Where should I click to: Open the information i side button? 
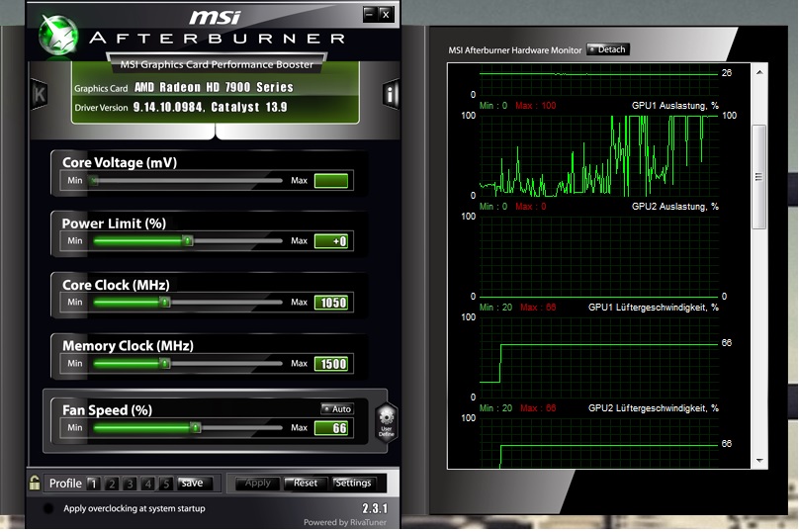[391, 94]
